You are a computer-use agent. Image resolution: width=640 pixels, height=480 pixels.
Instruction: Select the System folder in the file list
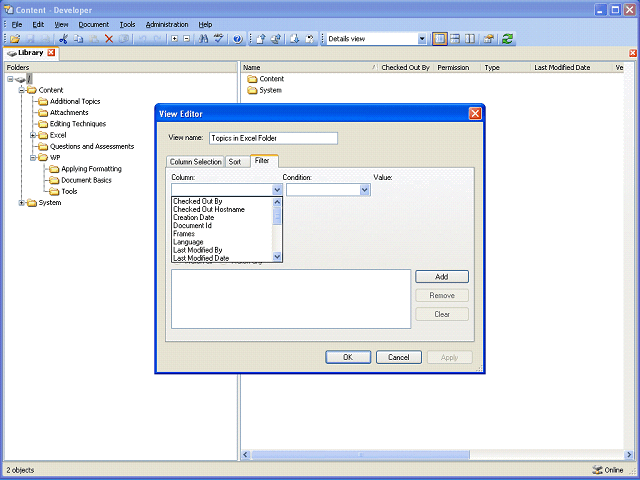pos(270,90)
